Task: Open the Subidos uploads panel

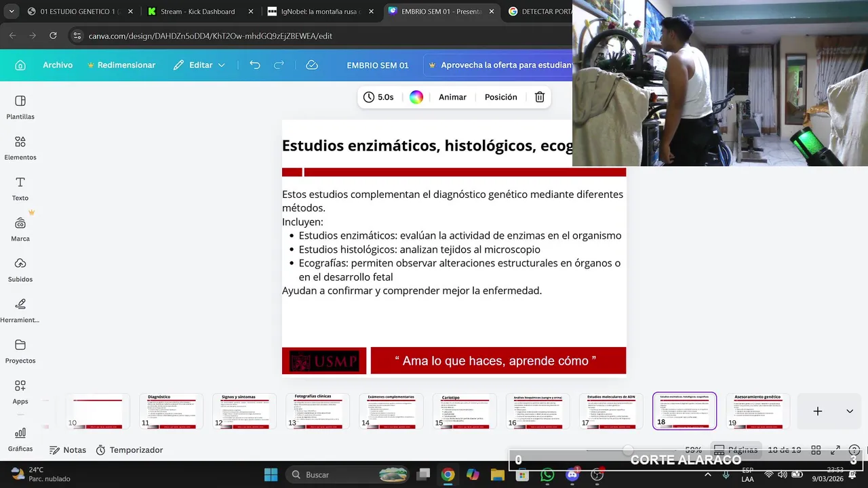Action: click(20, 270)
